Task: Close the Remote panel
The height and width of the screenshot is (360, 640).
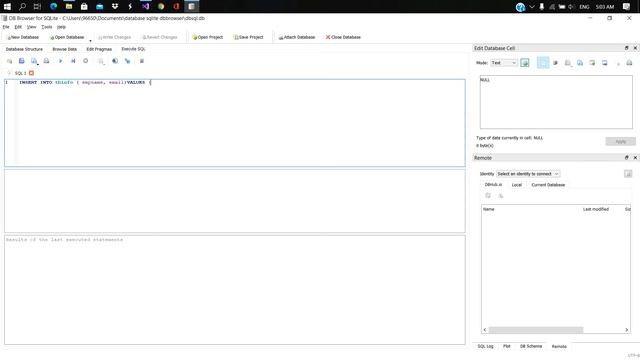Action: coord(635,158)
